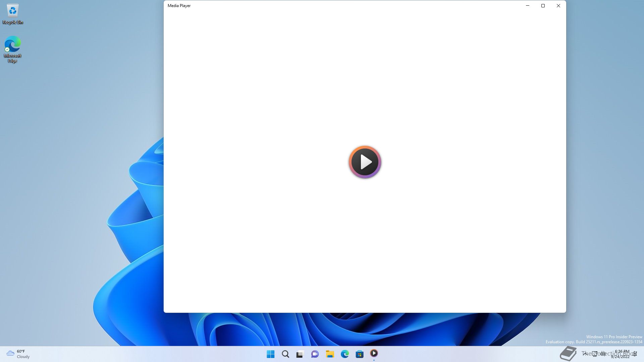The height and width of the screenshot is (362, 644).
Task: Open File Explorer from the taskbar
Action: [x=330, y=354]
